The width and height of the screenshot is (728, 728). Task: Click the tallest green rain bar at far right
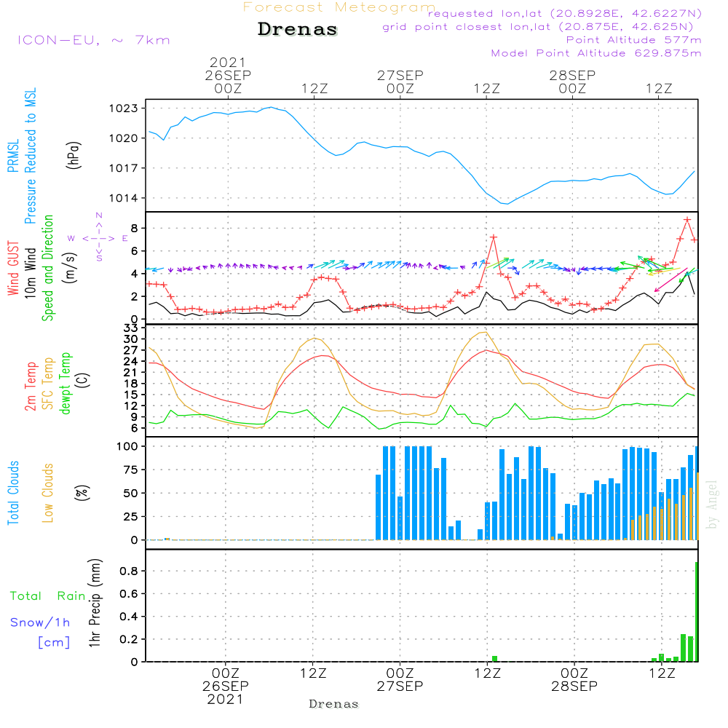697,612
